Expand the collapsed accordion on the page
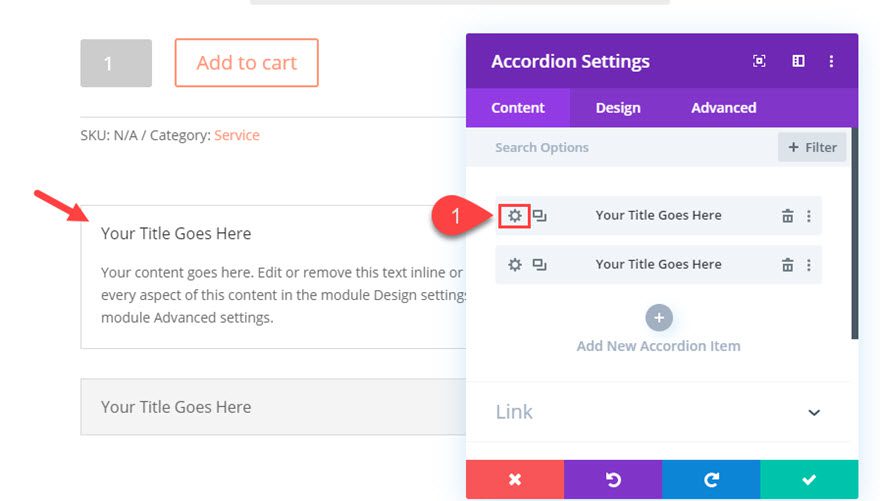This screenshot has width=880, height=501. [x=273, y=407]
